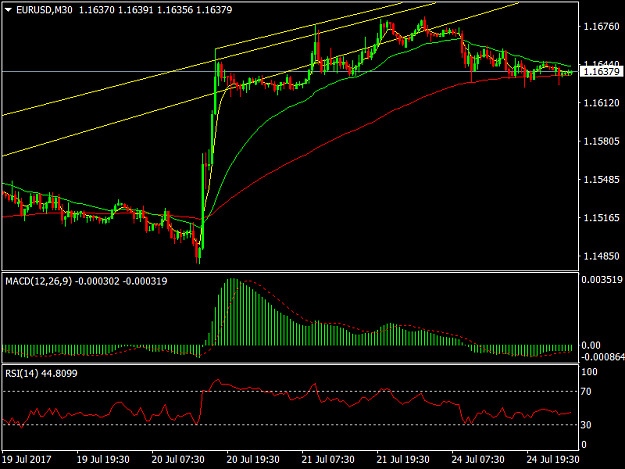Image resolution: width=625 pixels, height=469 pixels.
Task: Select the time axis label 20 Jul 19:30
Action: click(253, 460)
